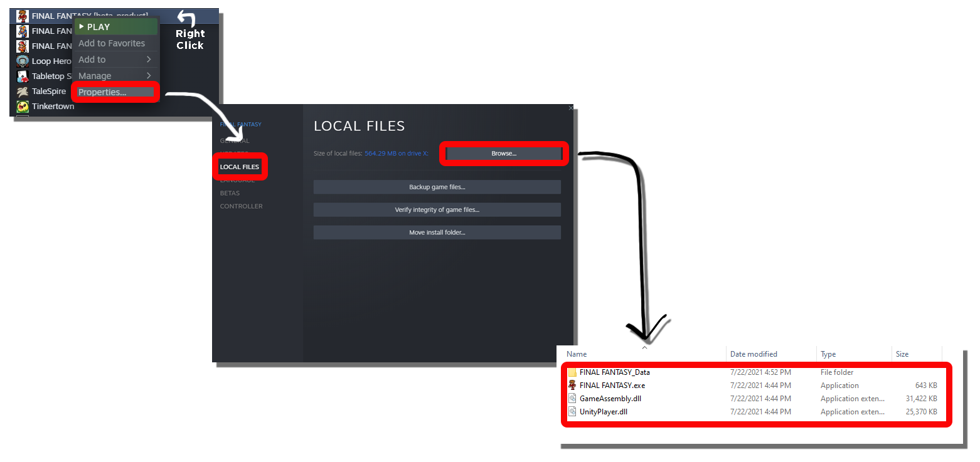
Task: Click Backup game files... button
Action: click(x=437, y=187)
